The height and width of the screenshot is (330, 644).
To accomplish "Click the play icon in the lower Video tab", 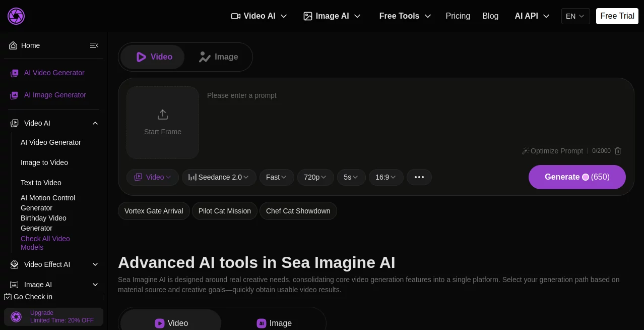I will coord(160,323).
